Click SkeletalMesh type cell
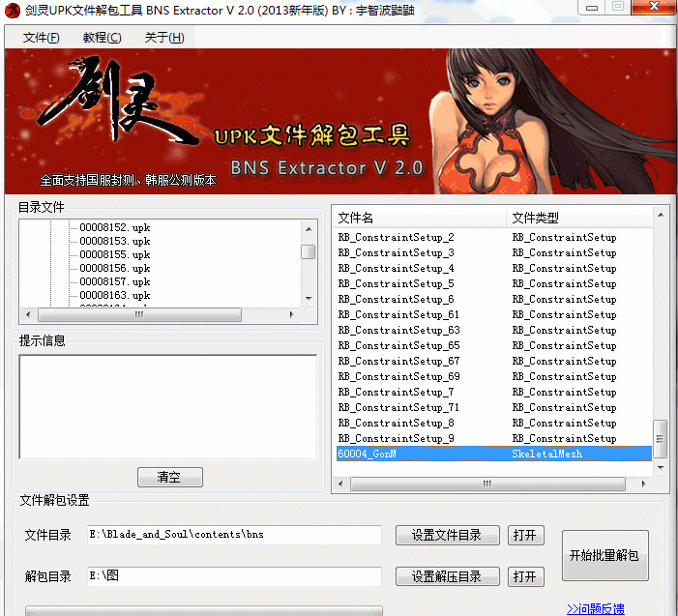 click(547, 454)
